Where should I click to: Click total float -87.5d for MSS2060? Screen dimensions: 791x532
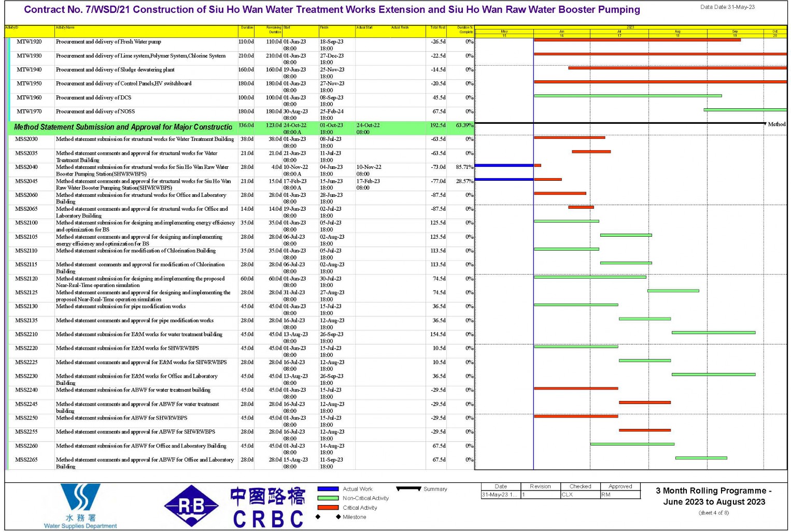point(438,195)
